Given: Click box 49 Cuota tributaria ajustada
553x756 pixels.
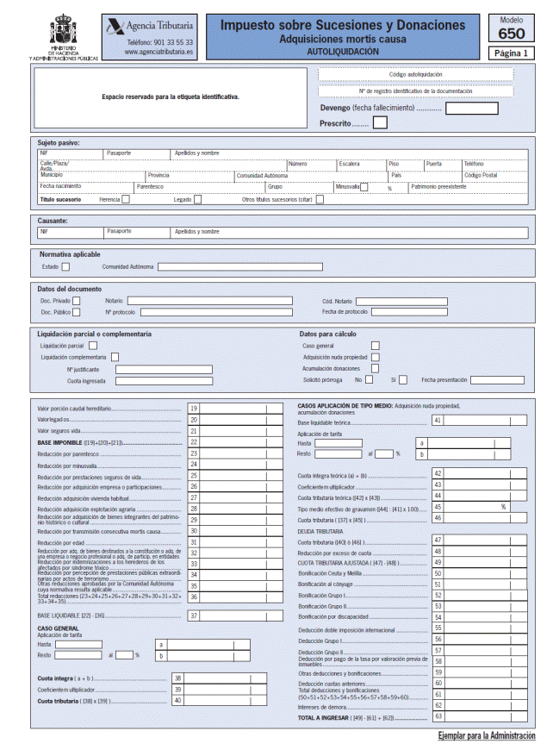Looking at the screenshot, I should click(480, 562).
